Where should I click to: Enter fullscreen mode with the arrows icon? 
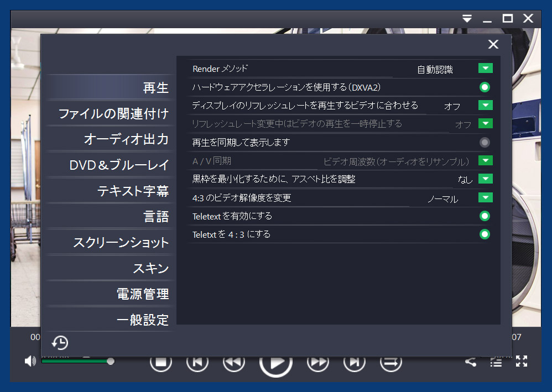pos(521,362)
